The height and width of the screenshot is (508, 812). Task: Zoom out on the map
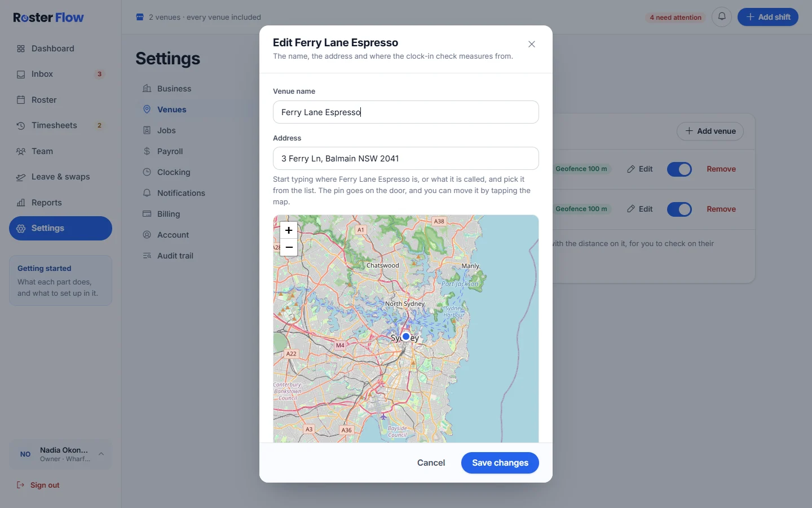[289, 247]
